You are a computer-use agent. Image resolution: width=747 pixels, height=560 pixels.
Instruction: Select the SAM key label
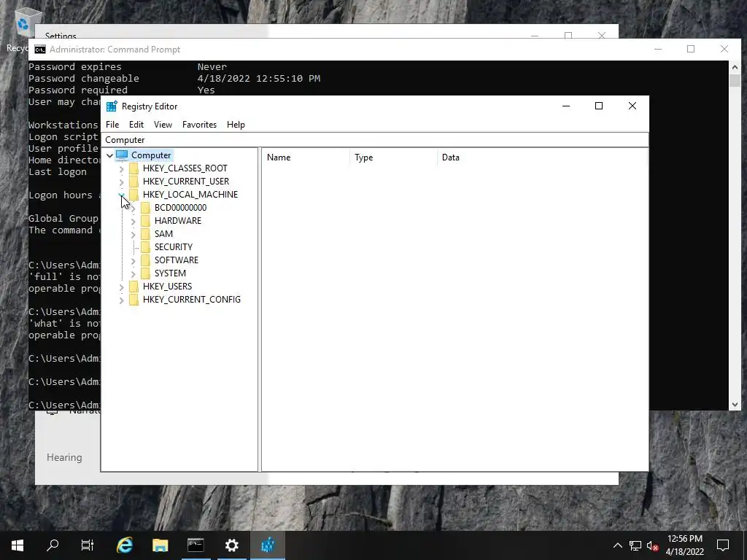click(163, 234)
